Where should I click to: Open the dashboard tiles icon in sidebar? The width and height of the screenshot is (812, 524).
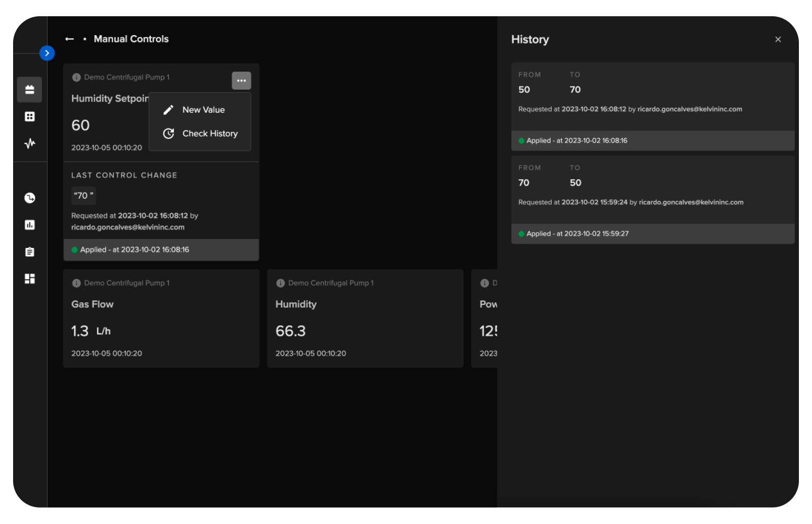coord(30,279)
